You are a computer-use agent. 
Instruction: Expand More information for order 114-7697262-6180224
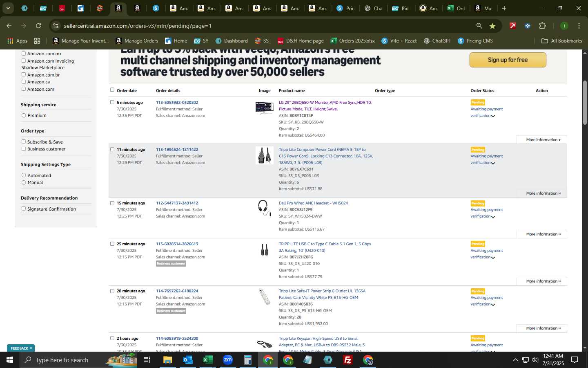click(542, 328)
